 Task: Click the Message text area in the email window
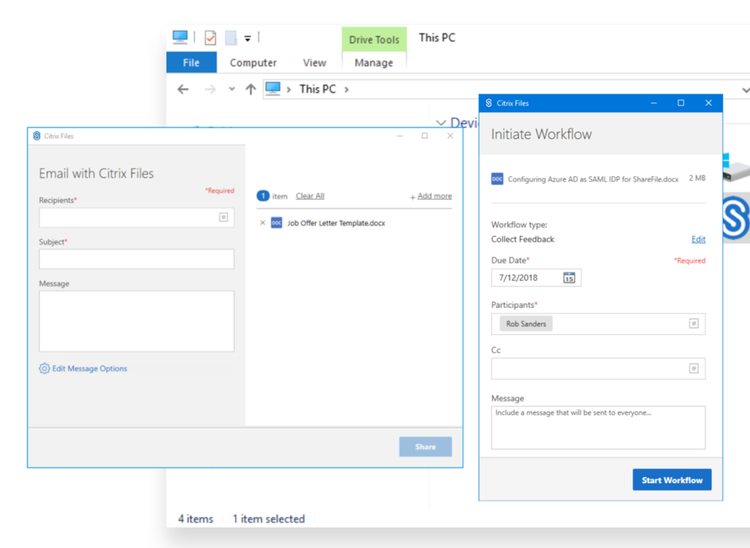(x=136, y=321)
